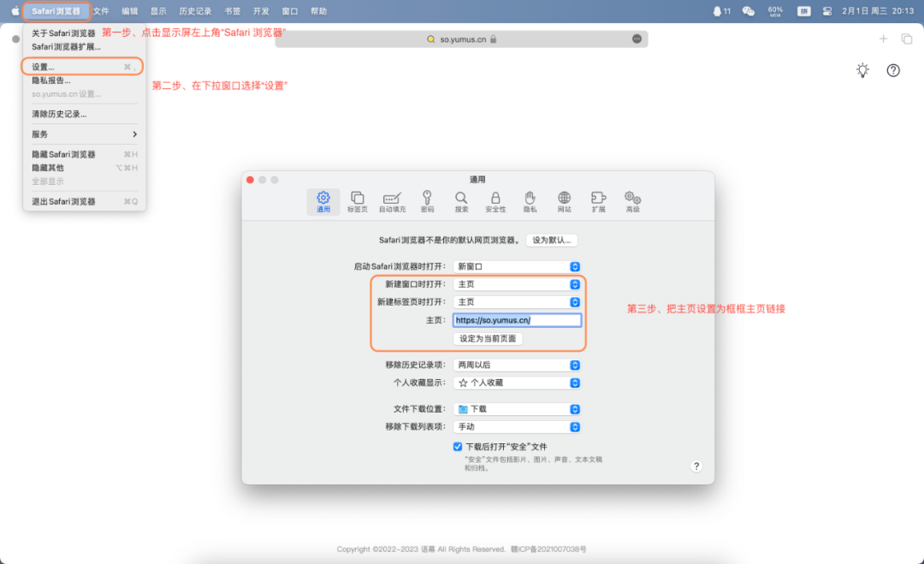Open the Security (安全性) pane

(495, 202)
